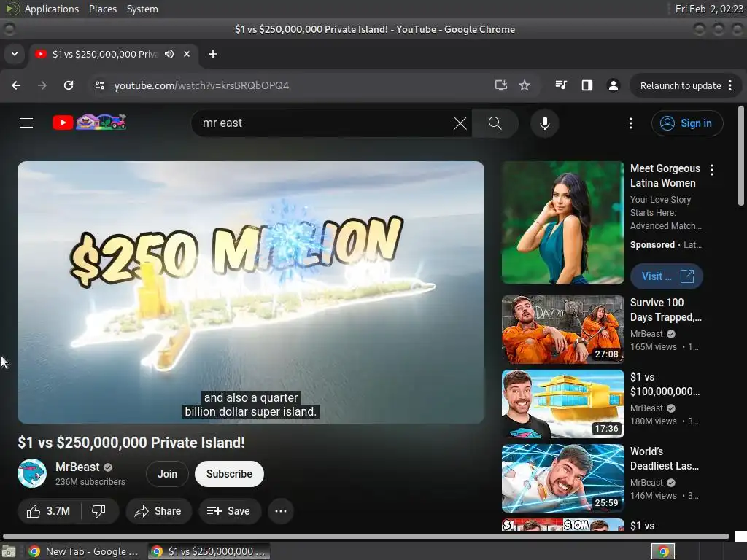This screenshot has width=747, height=560.
Task: Subscribe to MrBeast channel
Action: point(229,474)
